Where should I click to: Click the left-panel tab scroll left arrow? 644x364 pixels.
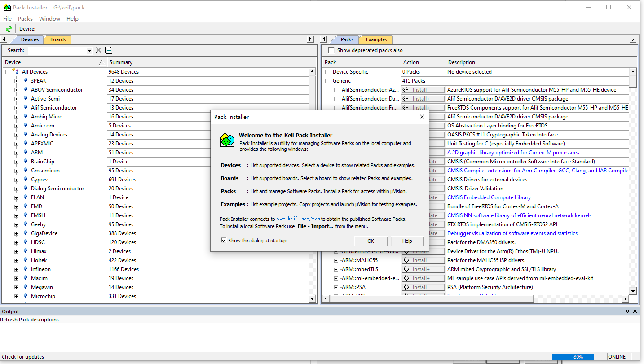(x=4, y=39)
